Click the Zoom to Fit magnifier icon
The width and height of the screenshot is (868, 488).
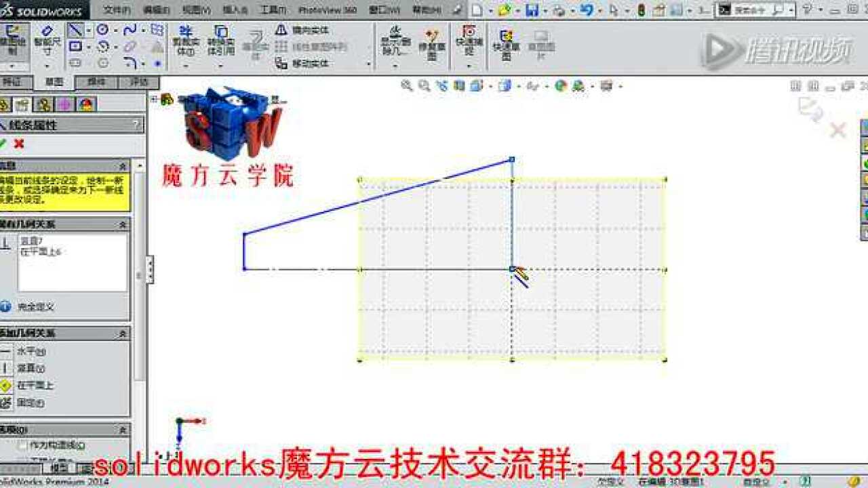click(x=406, y=85)
